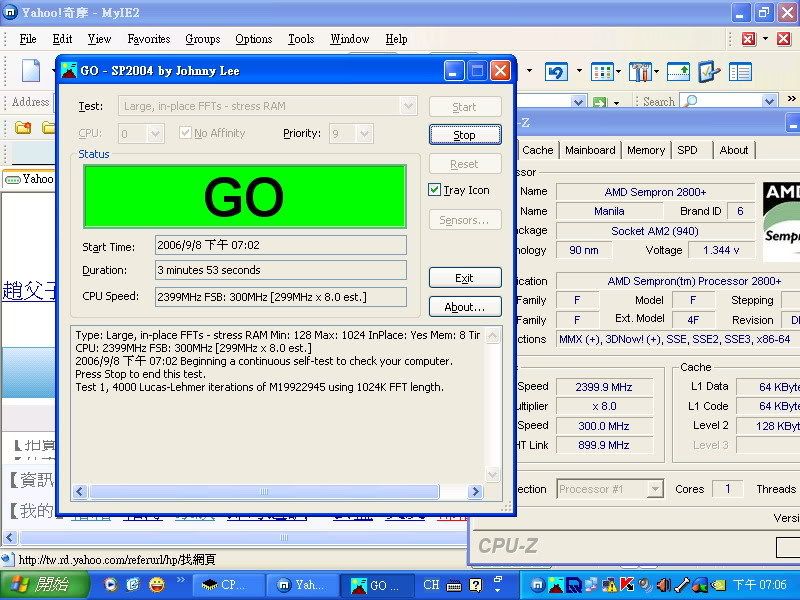
Task: Switch to the SPD tab in CPU-Z
Action: pyautogui.click(x=687, y=150)
